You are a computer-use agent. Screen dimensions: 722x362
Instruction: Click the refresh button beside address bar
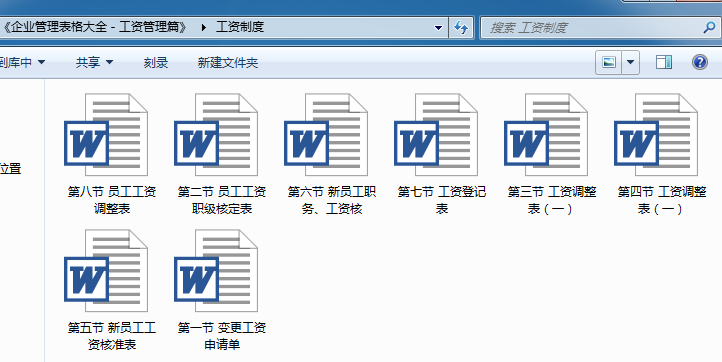point(461,28)
